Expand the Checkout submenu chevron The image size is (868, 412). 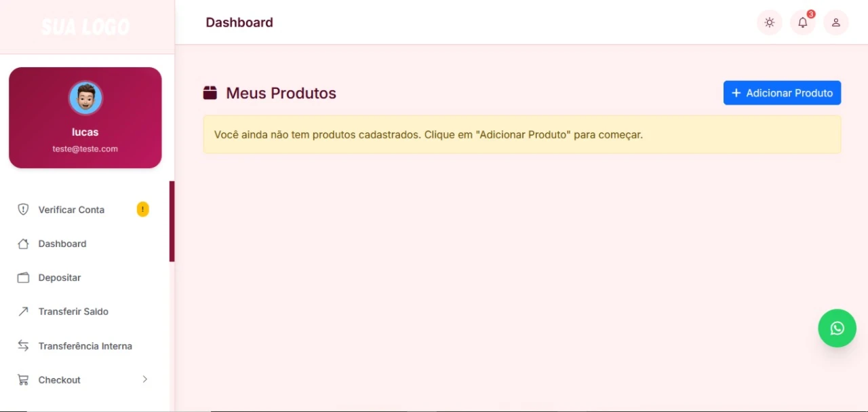point(144,379)
